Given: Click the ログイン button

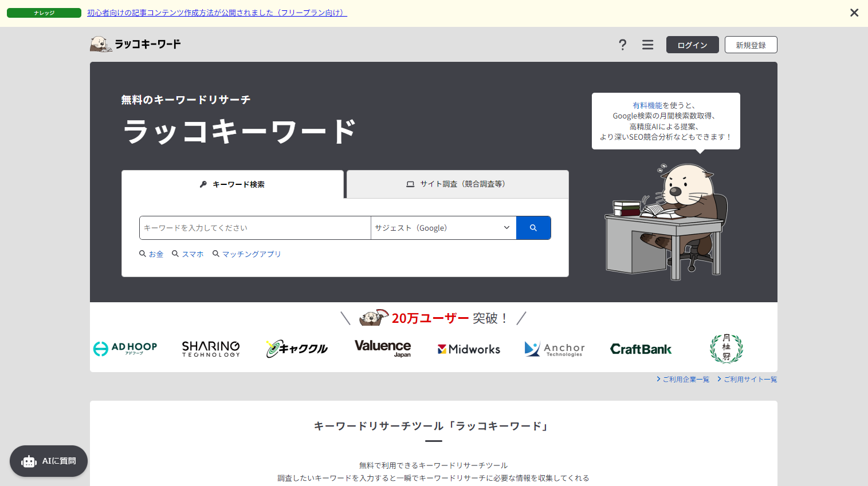Looking at the screenshot, I should pyautogui.click(x=692, y=45).
